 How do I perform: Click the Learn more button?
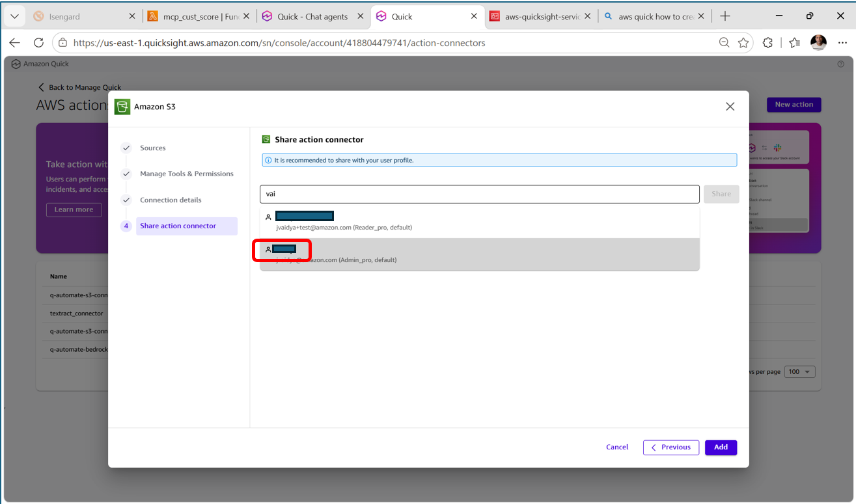(74, 209)
